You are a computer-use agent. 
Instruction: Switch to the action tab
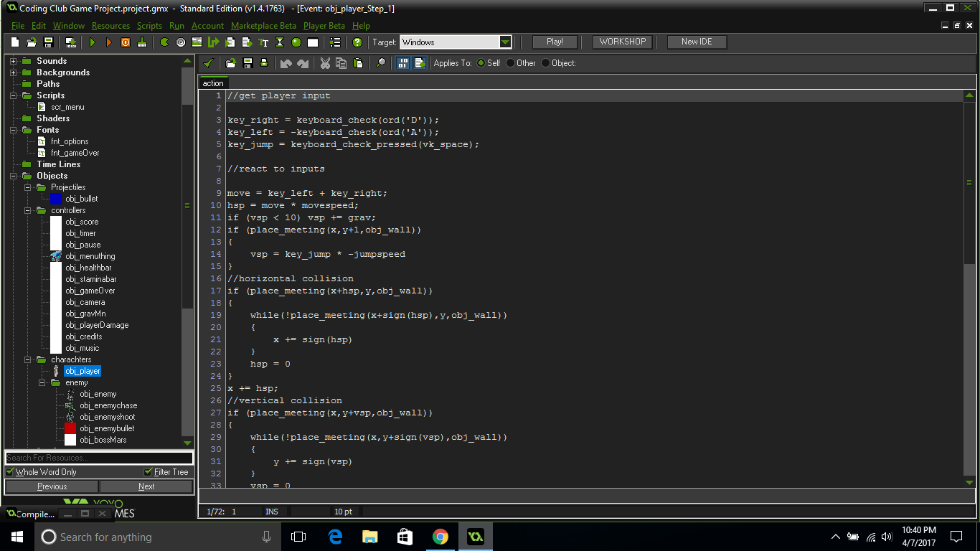[x=212, y=83]
